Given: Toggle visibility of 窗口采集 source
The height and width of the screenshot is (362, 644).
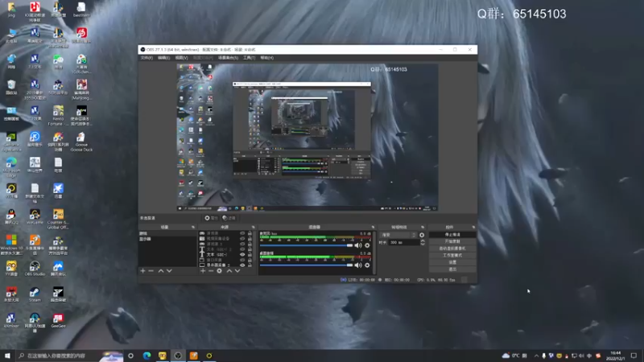Looking at the screenshot, I should (242, 260).
